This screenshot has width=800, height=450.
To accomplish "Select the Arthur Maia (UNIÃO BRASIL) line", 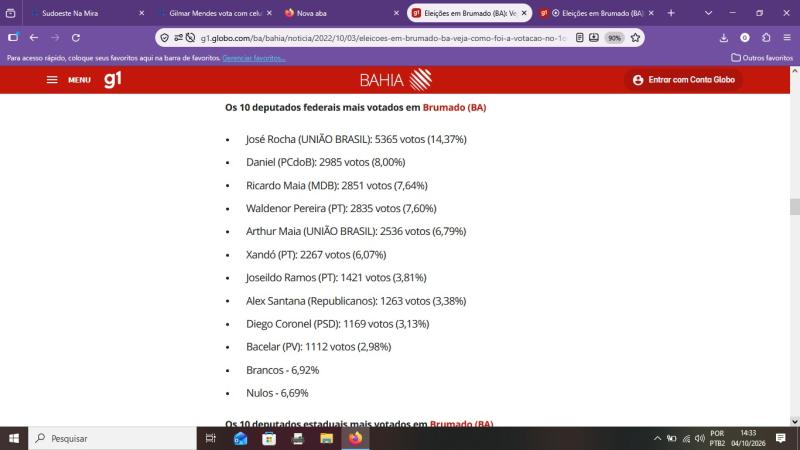I will 356,232.
